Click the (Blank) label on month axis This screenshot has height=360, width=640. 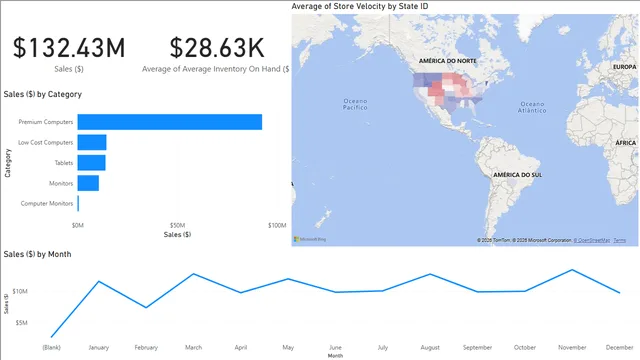51,348
